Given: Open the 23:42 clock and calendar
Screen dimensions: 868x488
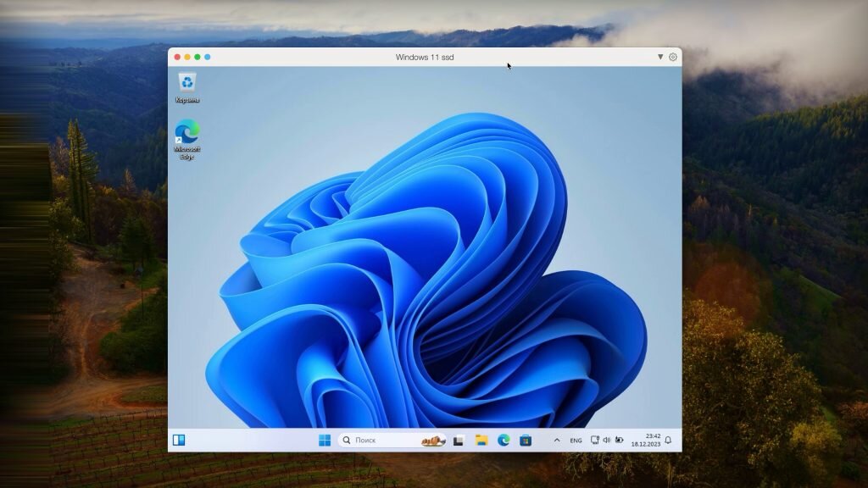Looking at the screenshot, I should click(x=646, y=440).
